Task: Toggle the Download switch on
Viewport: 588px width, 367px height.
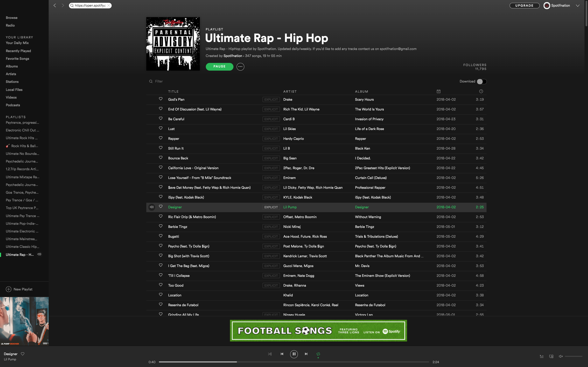Action: pos(481,82)
